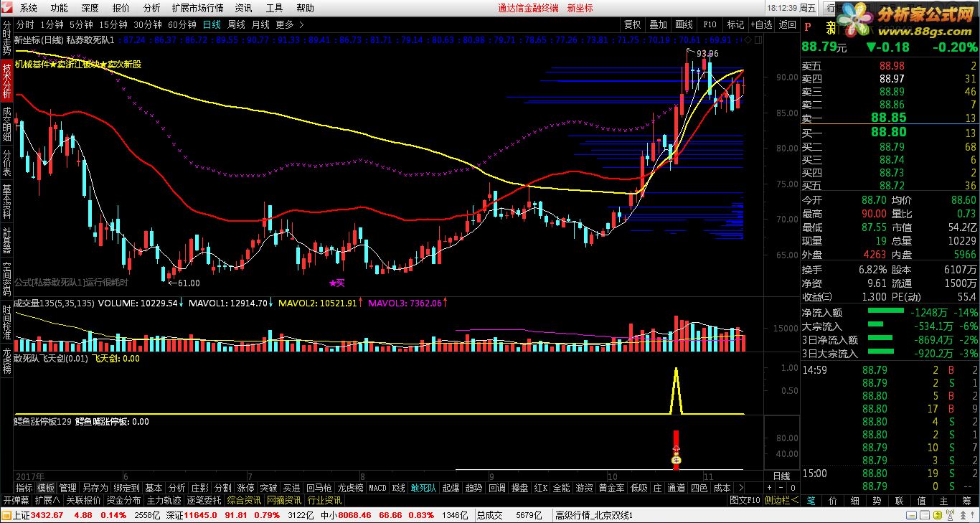Switch chart to 30分钟 period
Image resolution: width=980 pixels, height=523 pixels.
pyautogui.click(x=148, y=24)
